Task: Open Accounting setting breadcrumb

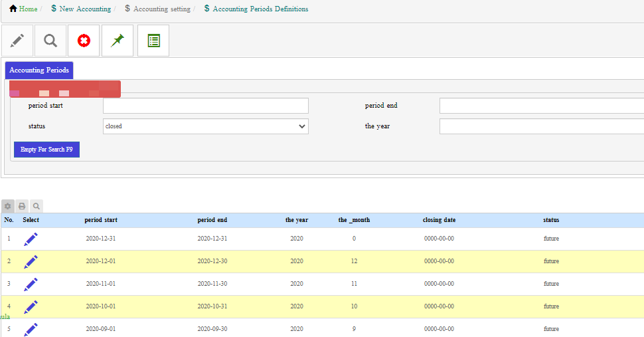Action: (161, 9)
